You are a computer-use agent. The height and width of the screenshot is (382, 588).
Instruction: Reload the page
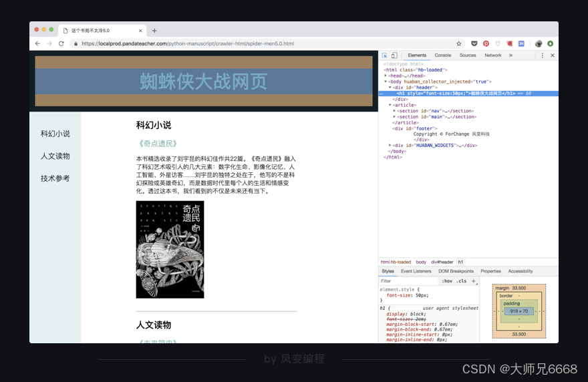coord(61,43)
